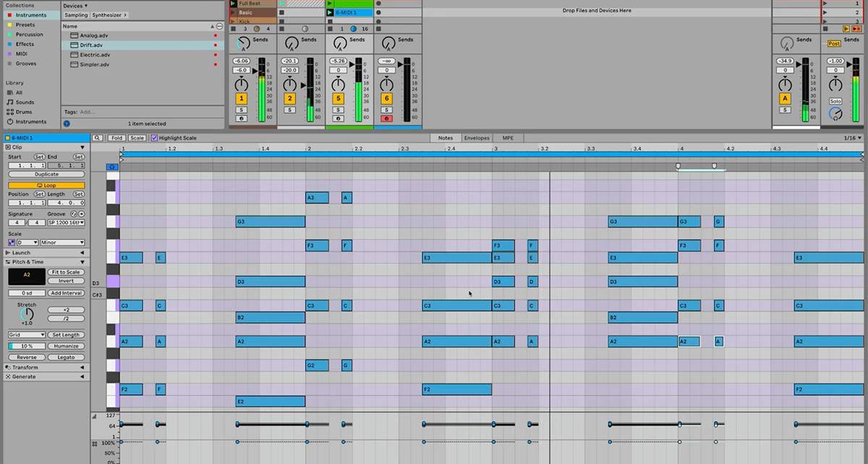Click the Fit to Scale button

pos(67,271)
